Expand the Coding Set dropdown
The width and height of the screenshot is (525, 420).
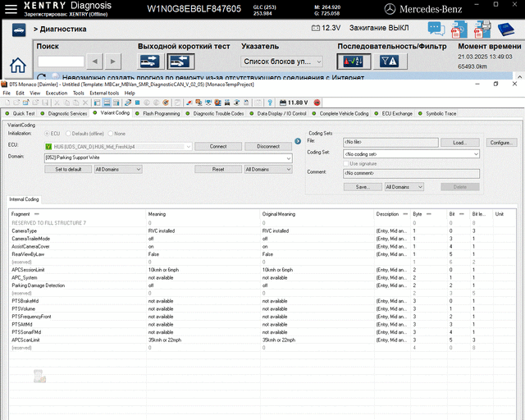point(476,153)
